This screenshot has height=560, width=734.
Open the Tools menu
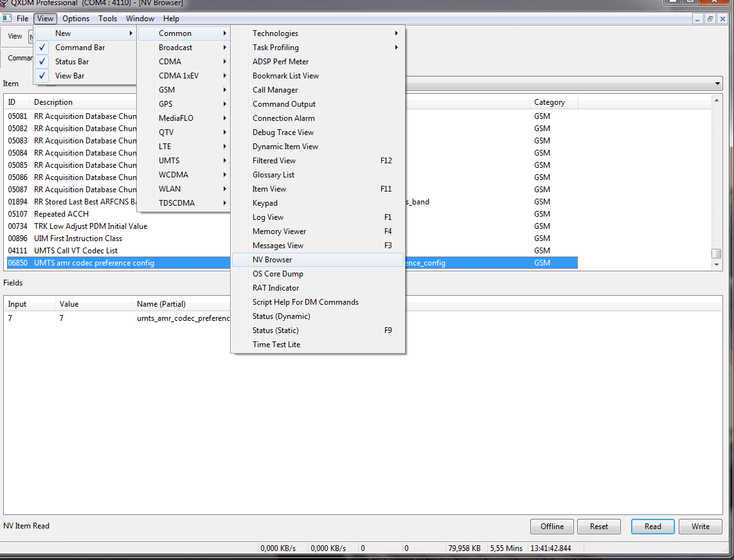(x=108, y=18)
